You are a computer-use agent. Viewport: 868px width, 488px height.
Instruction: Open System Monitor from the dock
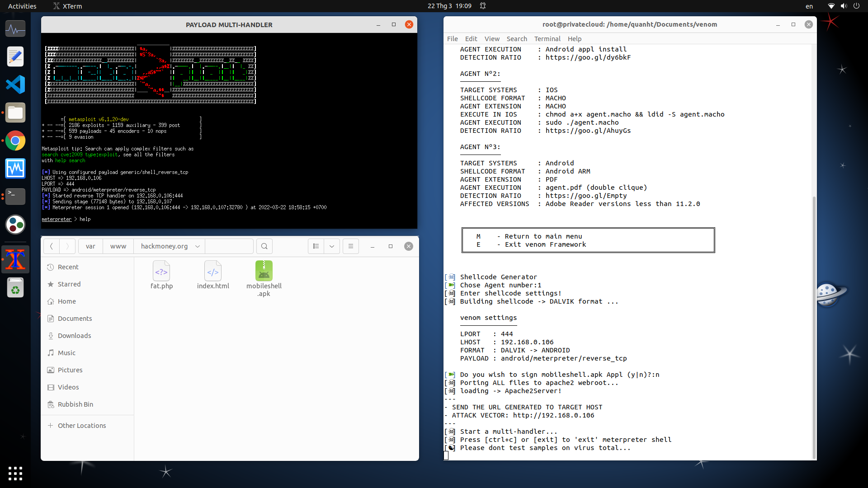15,29
